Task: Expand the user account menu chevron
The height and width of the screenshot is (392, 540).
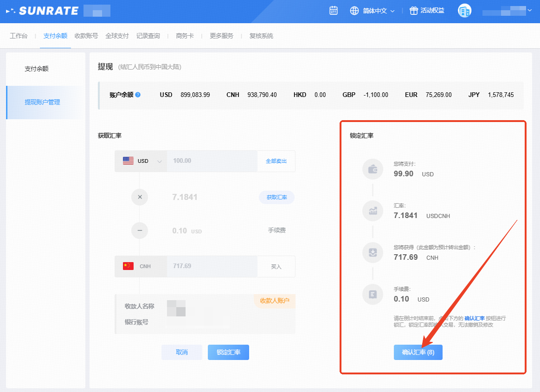Action: 530,10
